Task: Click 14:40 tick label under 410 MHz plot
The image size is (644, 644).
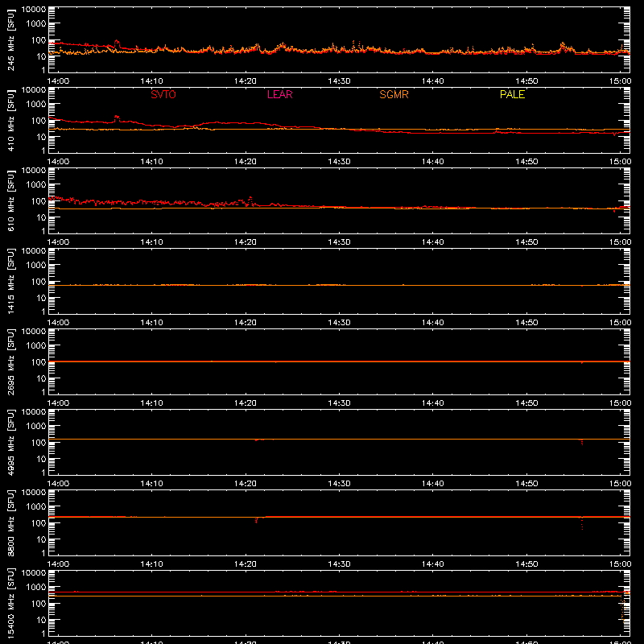Action: click(x=433, y=162)
